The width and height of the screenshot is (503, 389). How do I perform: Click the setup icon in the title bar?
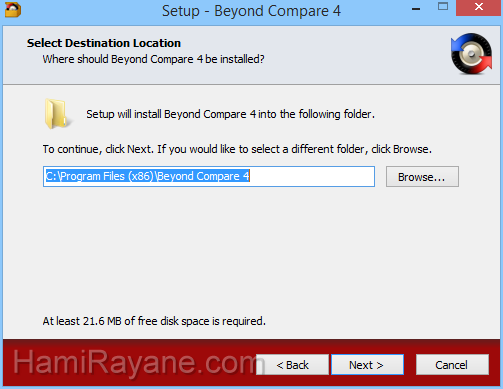(x=13, y=9)
